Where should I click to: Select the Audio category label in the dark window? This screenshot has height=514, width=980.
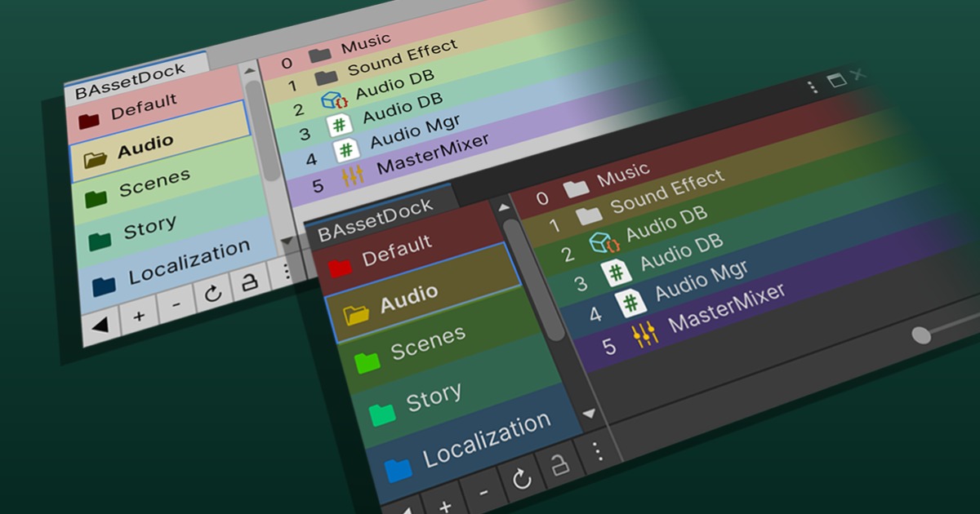pyautogui.click(x=408, y=298)
